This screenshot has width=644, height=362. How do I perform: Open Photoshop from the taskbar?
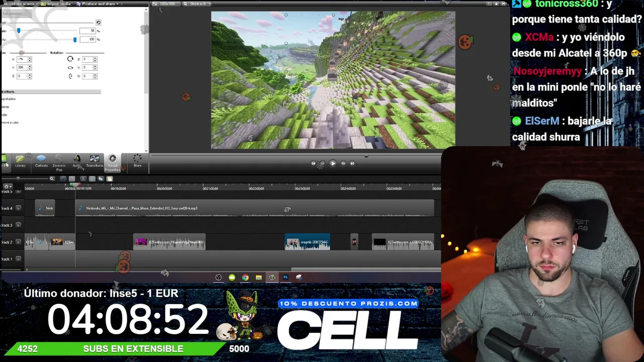coord(285,277)
